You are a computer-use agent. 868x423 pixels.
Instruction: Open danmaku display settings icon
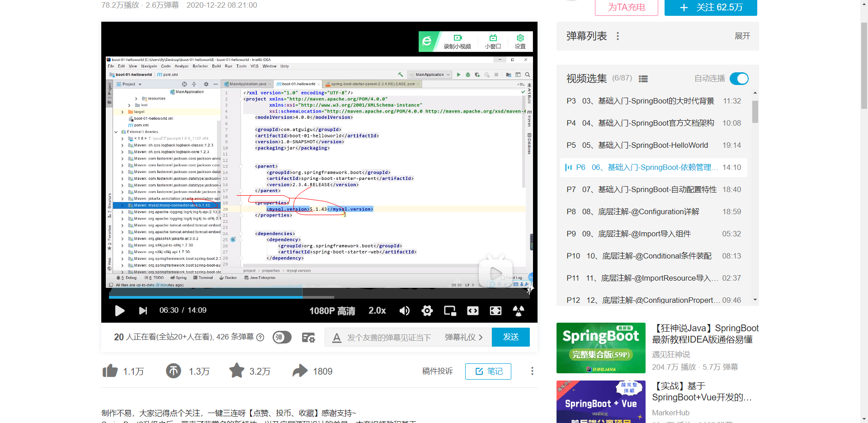coord(308,338)
